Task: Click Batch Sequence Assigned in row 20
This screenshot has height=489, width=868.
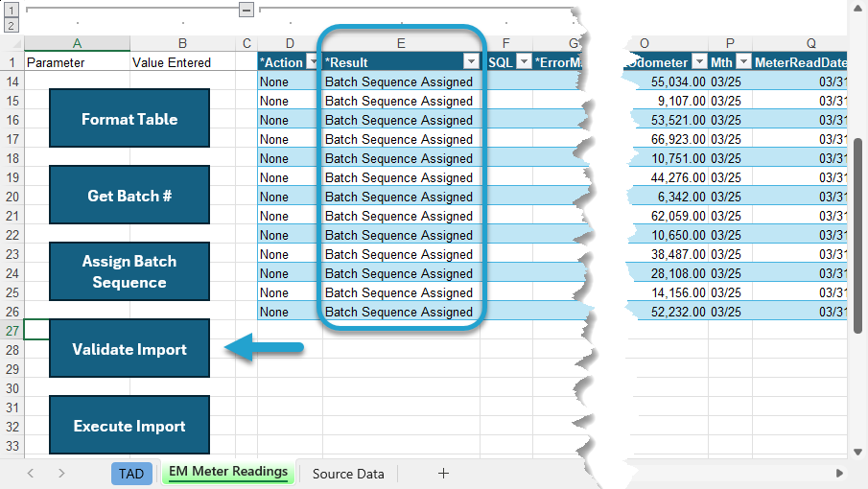Action: point(399,197)
